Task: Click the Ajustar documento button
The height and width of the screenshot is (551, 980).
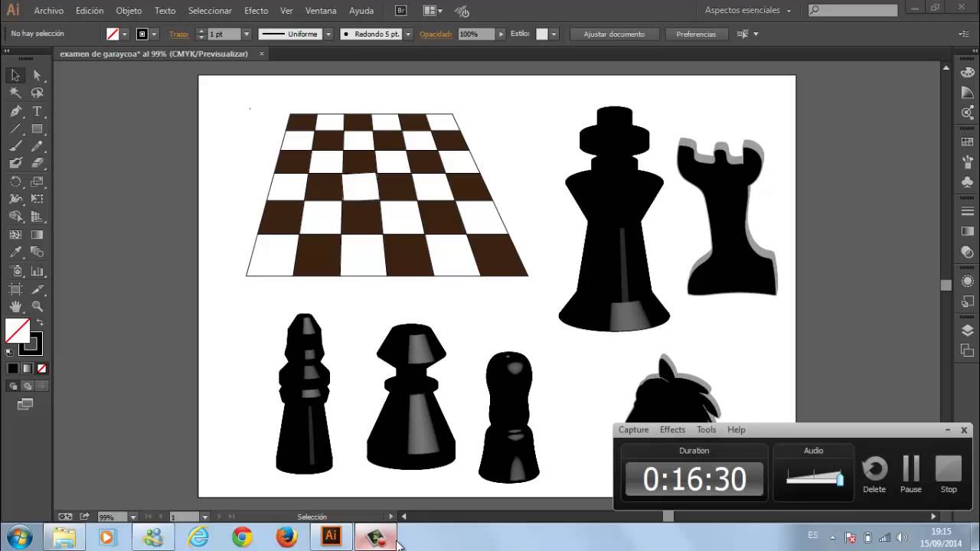Action: (614, 34)
